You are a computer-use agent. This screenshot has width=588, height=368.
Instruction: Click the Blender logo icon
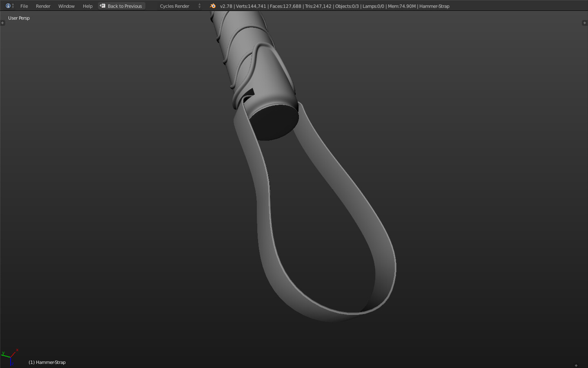pos(212,6)
